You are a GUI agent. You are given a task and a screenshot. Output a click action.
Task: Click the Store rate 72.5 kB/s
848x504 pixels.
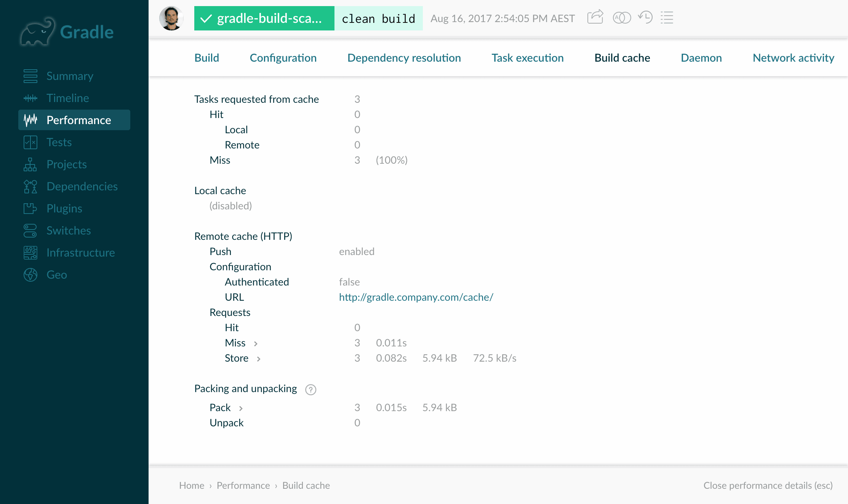pyautogui.click(x=494, y=358)
